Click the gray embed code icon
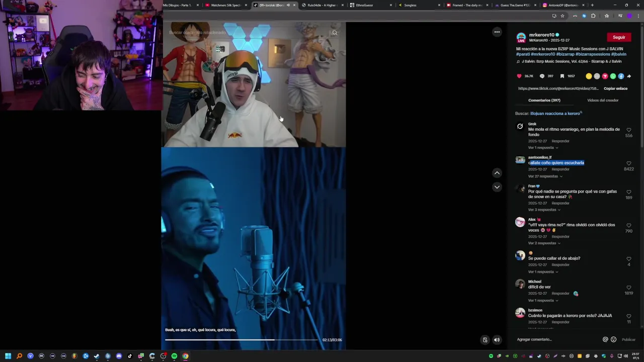Viewport: 644px width, 362px height. 597,76
